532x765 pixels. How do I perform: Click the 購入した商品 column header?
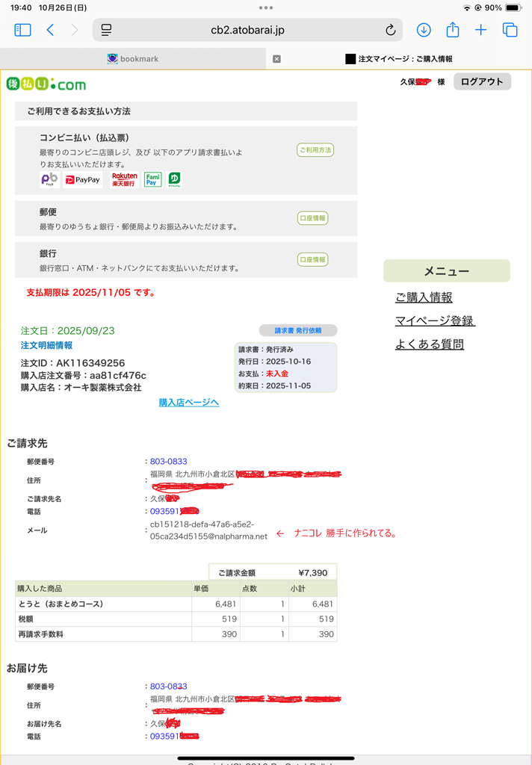103,589
